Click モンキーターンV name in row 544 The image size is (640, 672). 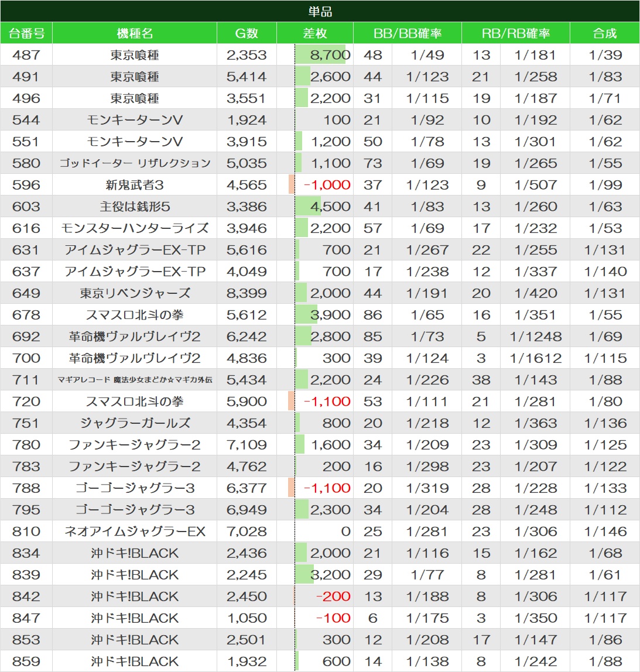tap(135, 120)
